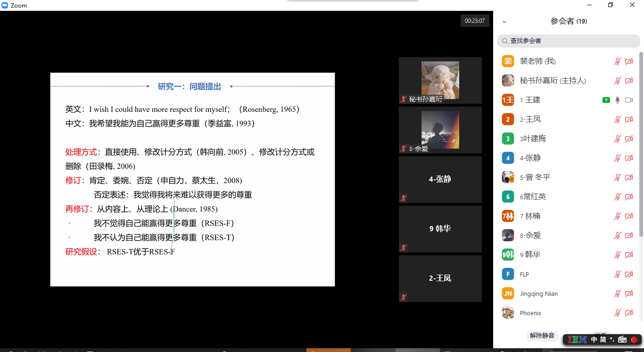
Task: Click the 解除静音 button
Action: (542, 335)
